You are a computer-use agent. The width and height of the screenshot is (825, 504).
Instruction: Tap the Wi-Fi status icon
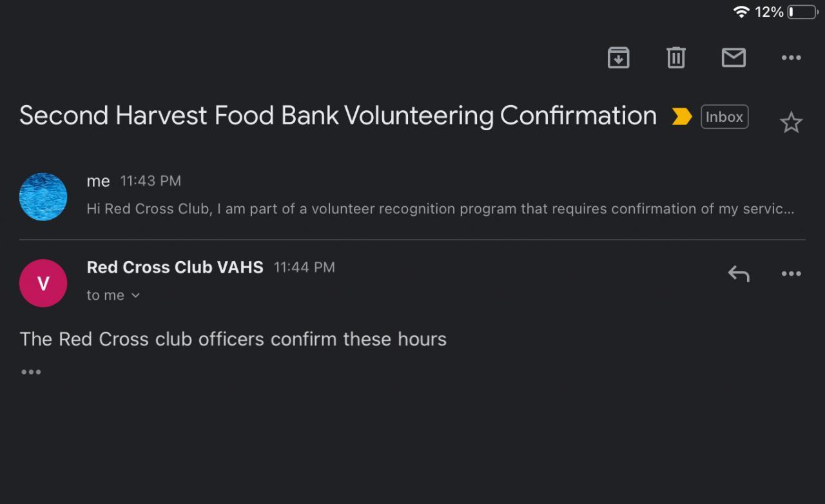741,12
